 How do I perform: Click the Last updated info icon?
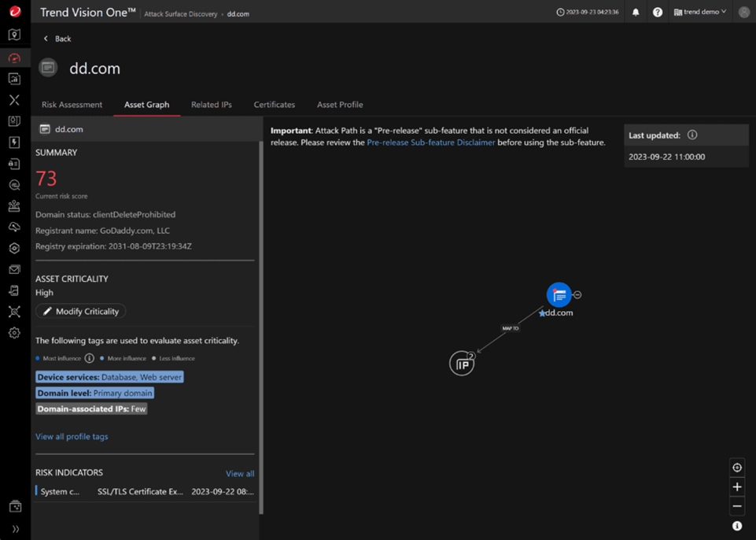(692, 135)
